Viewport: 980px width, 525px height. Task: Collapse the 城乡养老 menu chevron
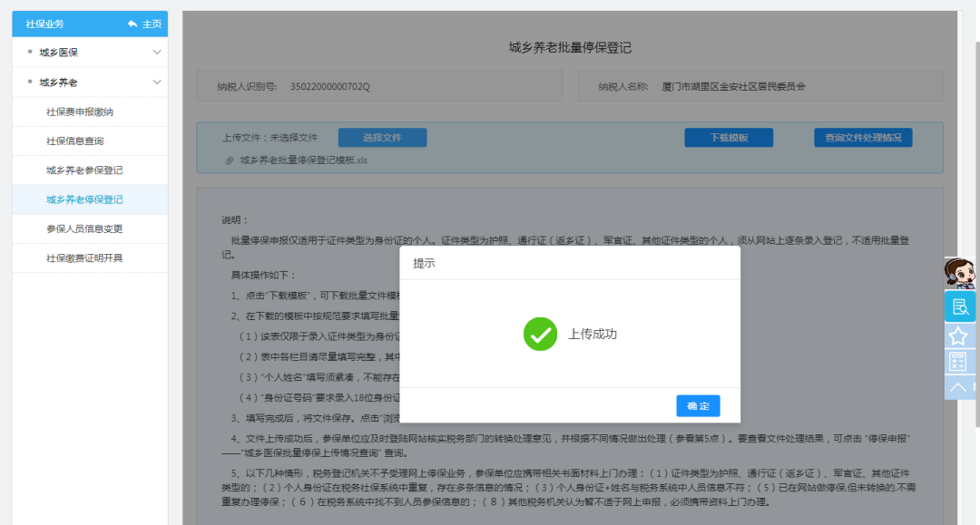click(x=157, y=83)
